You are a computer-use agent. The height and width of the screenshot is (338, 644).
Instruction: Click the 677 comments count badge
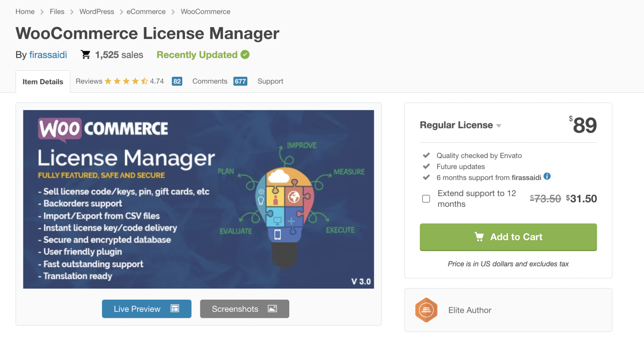pyautogui.click(x=240, y=81)
